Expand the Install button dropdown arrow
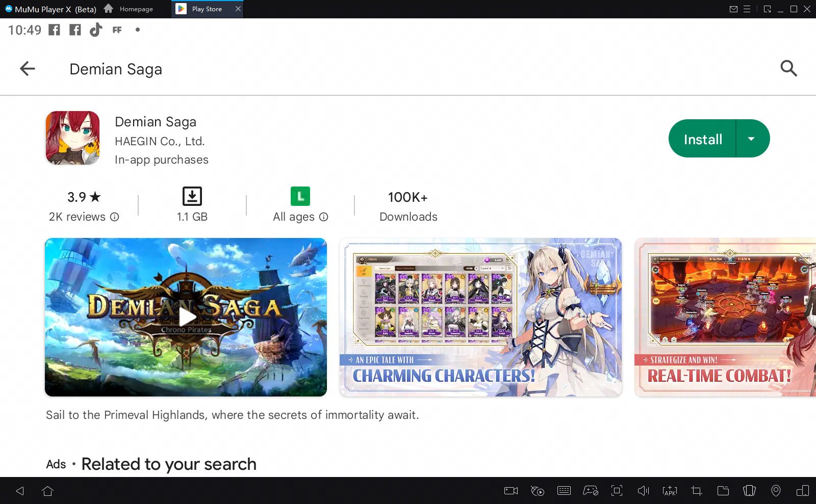The width and height of the screenshot is (816, 504). coord(751,139)
